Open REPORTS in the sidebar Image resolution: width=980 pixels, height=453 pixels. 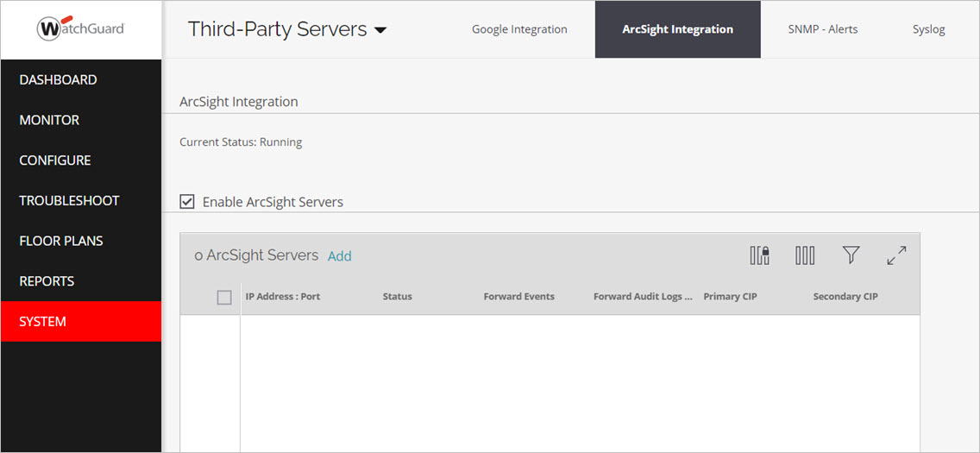[81, 281]
